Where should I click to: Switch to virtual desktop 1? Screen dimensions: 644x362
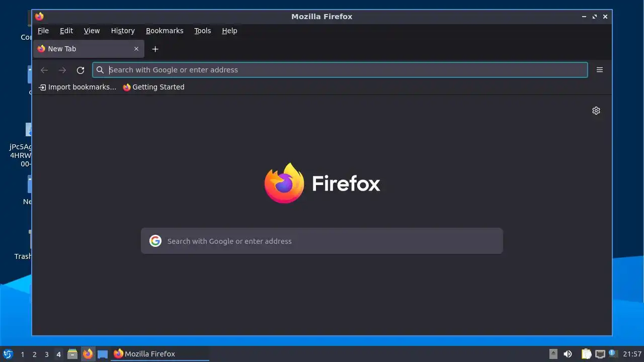(x=22, y=354)
